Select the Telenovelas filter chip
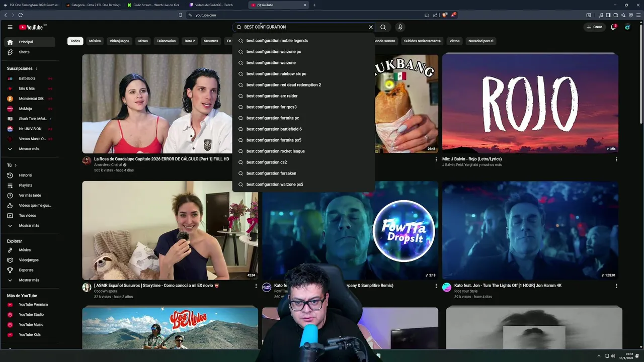The width and height of the screenshot is (644, 362). [x=166, y=41]
